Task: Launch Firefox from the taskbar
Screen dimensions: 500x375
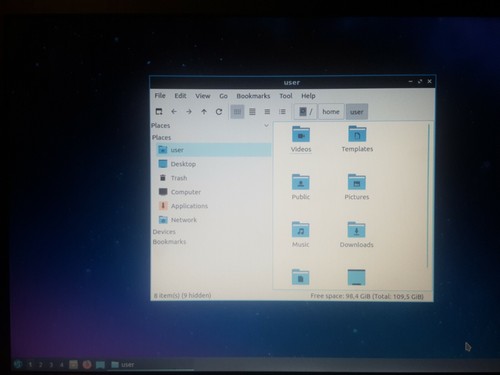Action: coord(87,365)
